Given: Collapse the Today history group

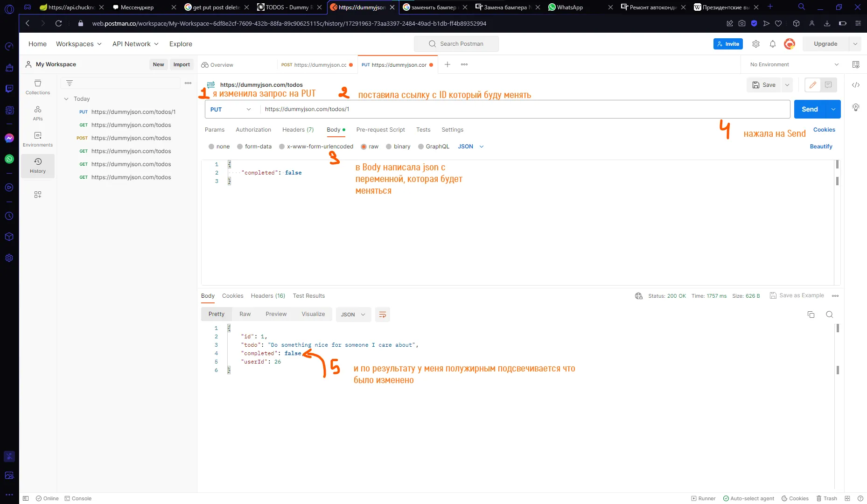Looking at the screenshot, I should pos(66,99).
